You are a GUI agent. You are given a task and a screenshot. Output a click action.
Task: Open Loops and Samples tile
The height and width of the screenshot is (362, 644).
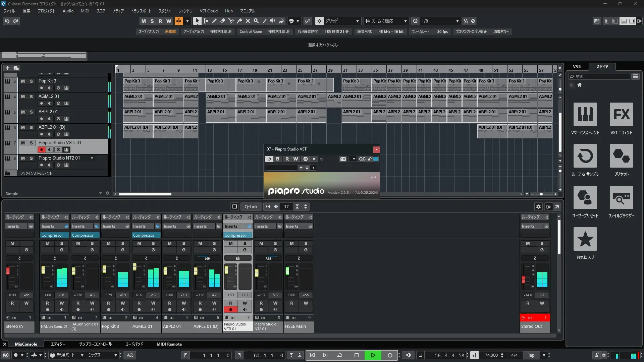point(585,156)
